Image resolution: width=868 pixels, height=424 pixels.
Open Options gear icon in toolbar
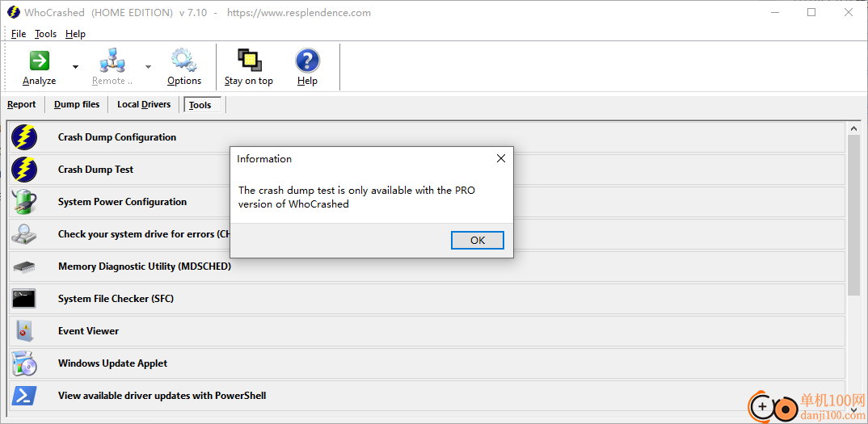(x=183, y=61)
